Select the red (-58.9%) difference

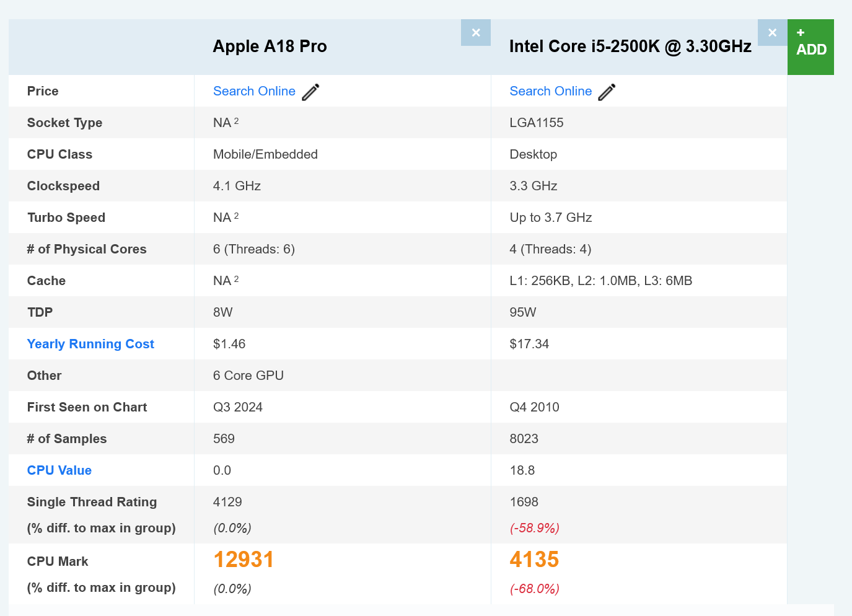(x=535, y=528)
